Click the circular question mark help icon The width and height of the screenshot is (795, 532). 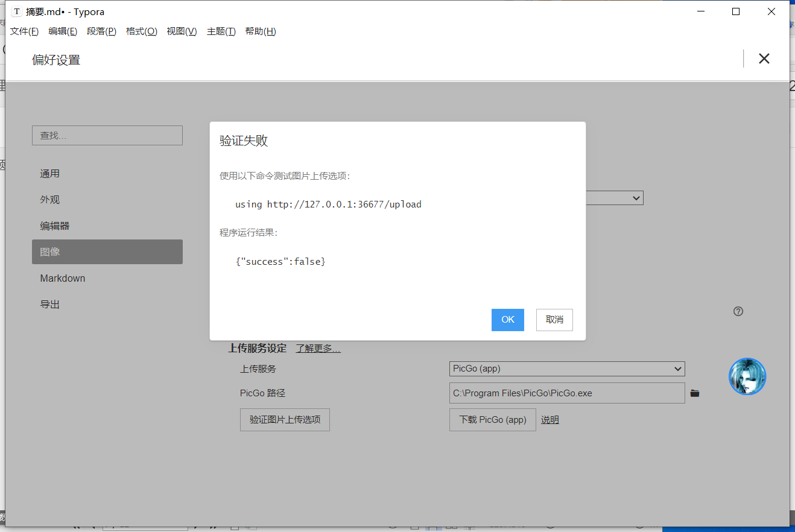pyautogui.click(x=738, y=311)
